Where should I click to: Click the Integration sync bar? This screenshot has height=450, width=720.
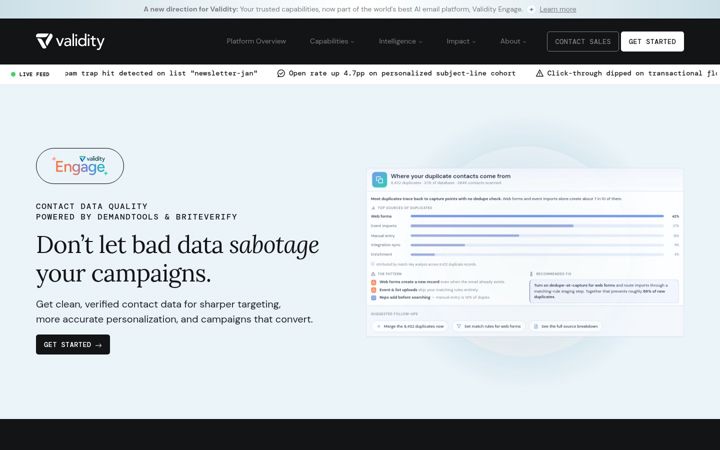coord(537,245)
